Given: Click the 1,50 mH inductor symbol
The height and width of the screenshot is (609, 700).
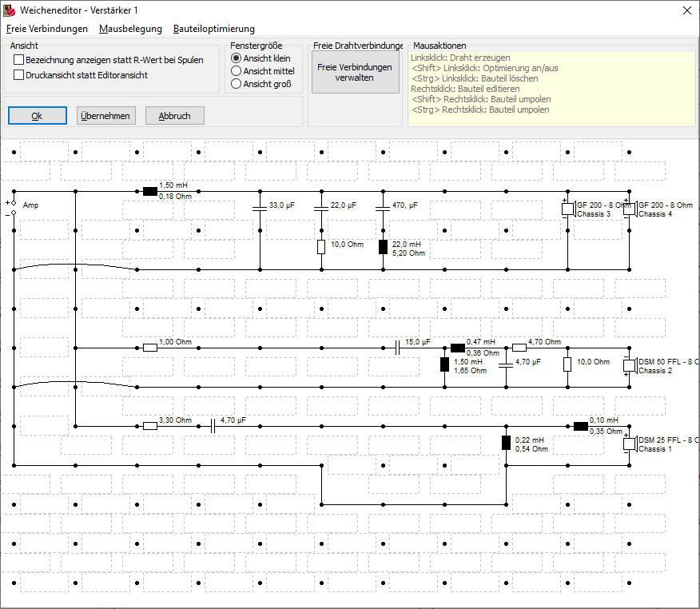Looking at the screenshot, I should (x=149, y=192).
